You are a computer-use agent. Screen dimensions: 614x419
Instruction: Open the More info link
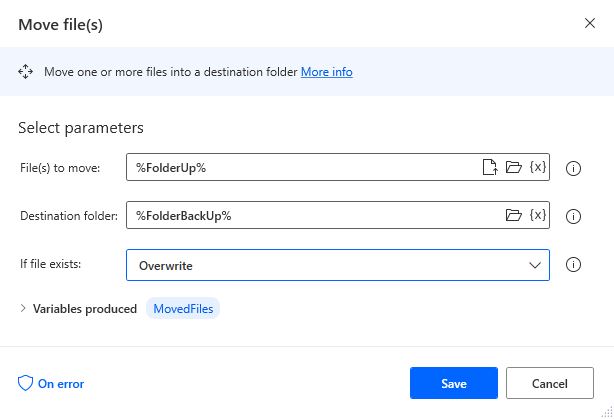coord(327,72)
